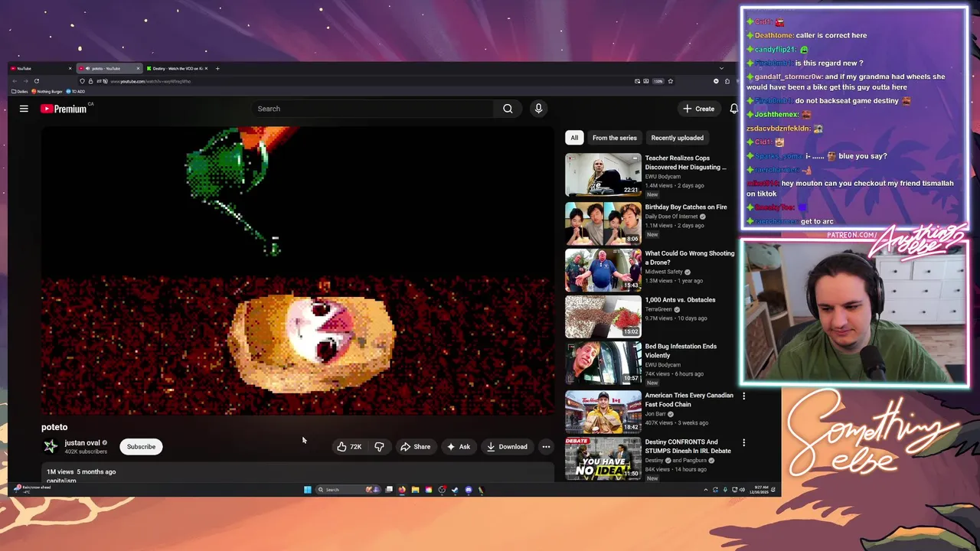Viewport: 980px width, 551px height.
Task: Switch to the Destiny Kick browser tab
Action: (x=177, y=68)
